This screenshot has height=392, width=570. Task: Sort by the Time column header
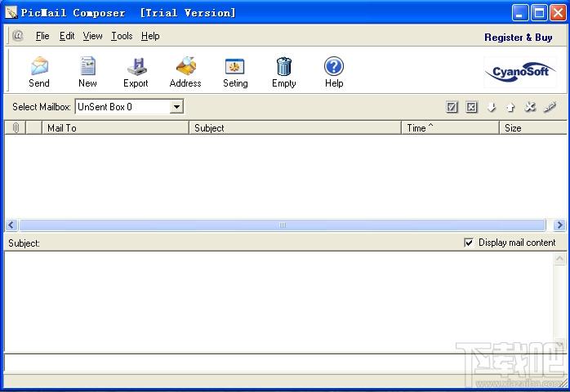pos(451,128)
